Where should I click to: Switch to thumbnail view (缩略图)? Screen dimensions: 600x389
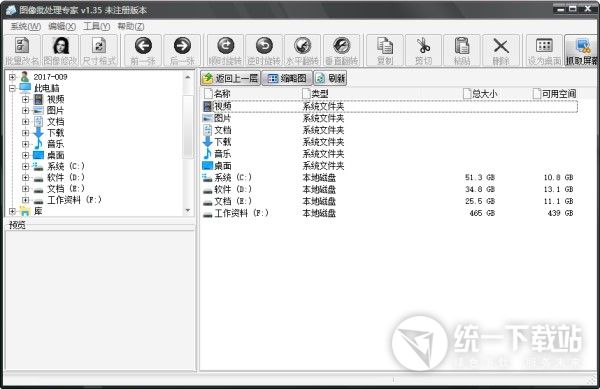tap(287, 78)
